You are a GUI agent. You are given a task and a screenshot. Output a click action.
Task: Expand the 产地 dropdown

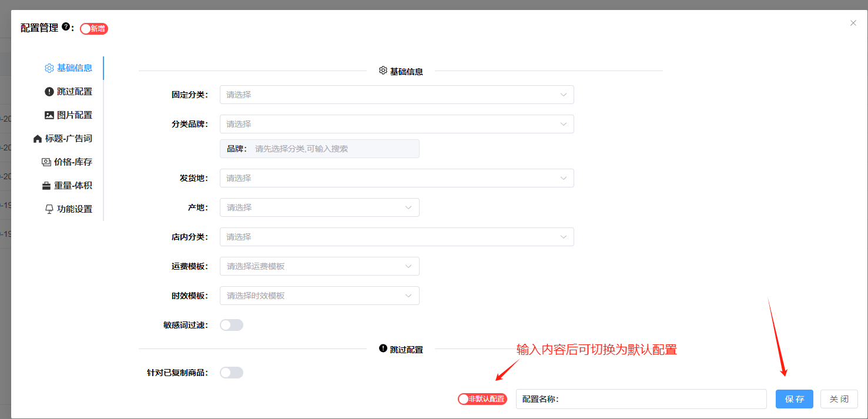point(319,207)
